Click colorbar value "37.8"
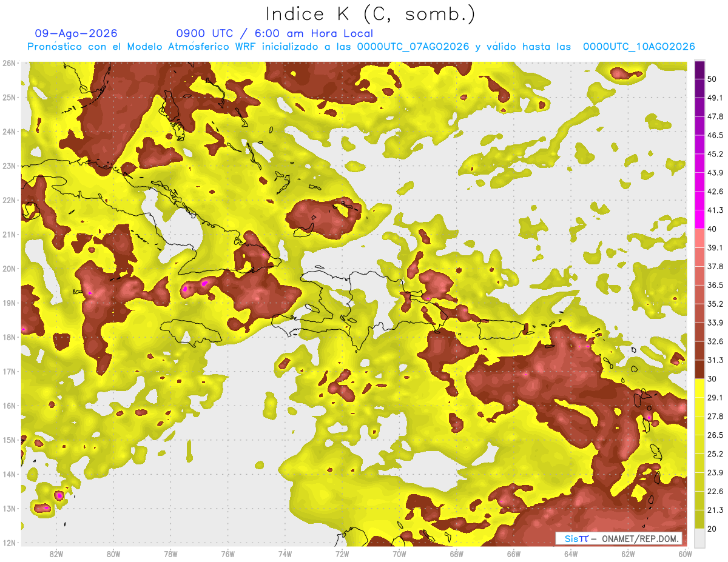 coord(715,266)
